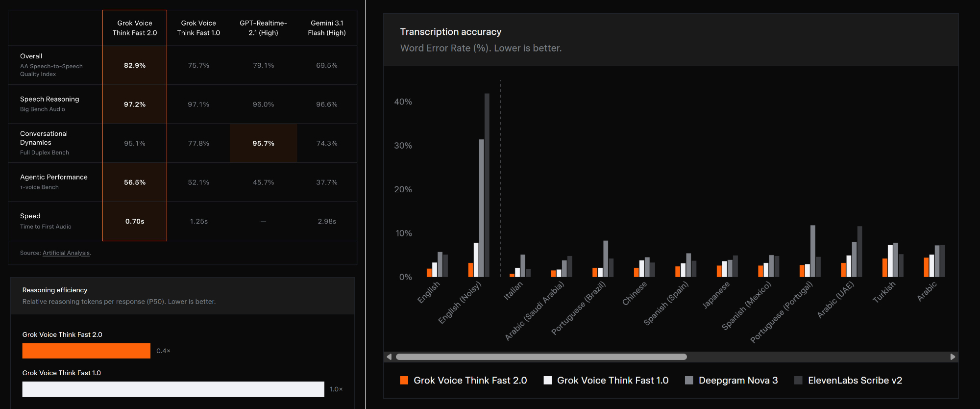Image resolution: width=980 pixels, height=409 pixels.
Task: Click the Grok Voice Think Fast 2.0 table column header
Action: 135,28
